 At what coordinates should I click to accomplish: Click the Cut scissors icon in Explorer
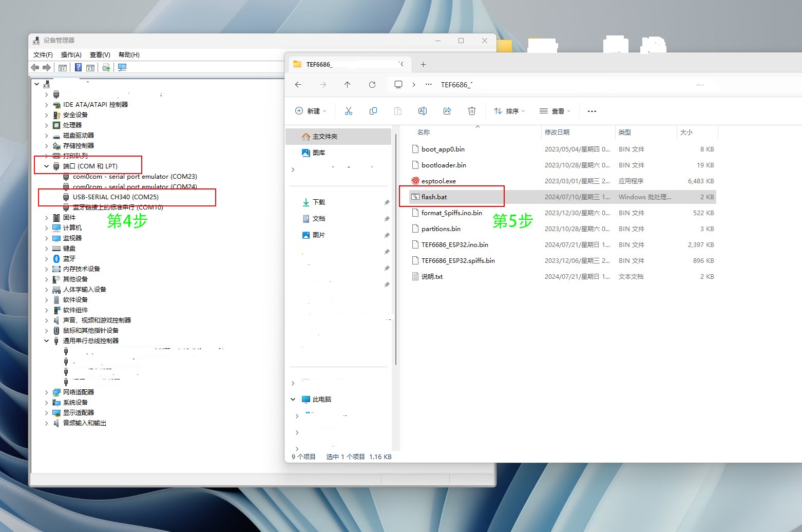[x=349, y=111]
